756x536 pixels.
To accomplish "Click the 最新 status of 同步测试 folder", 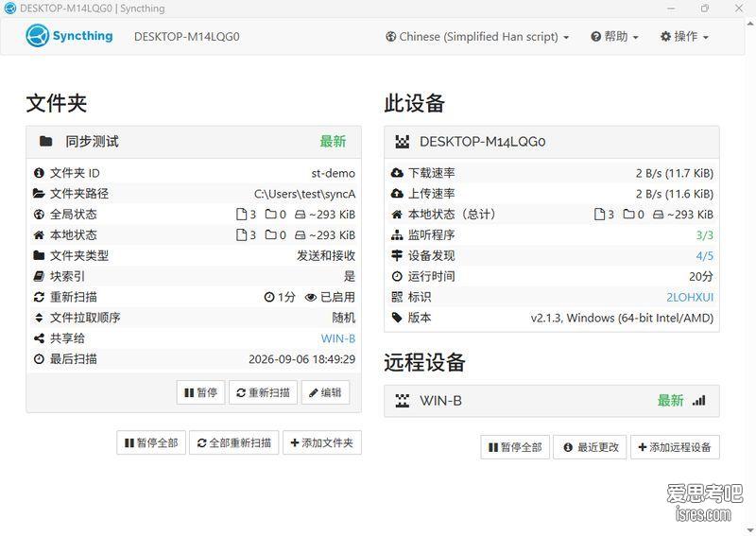I will point(333,142).
